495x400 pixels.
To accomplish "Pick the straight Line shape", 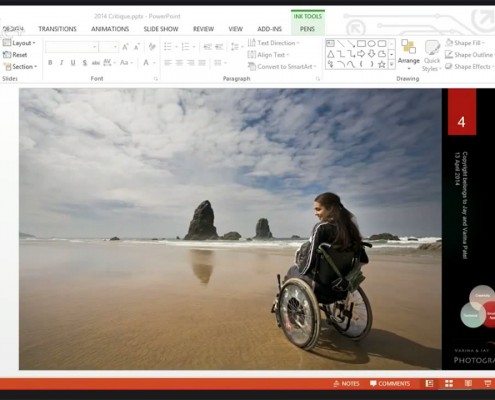I will [x=340, y=43].
